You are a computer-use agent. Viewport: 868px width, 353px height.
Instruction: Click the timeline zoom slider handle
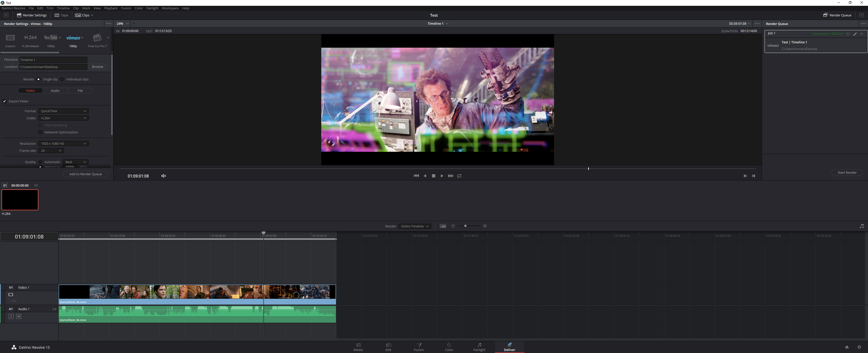pyautogui.click(x=465, y=226)
